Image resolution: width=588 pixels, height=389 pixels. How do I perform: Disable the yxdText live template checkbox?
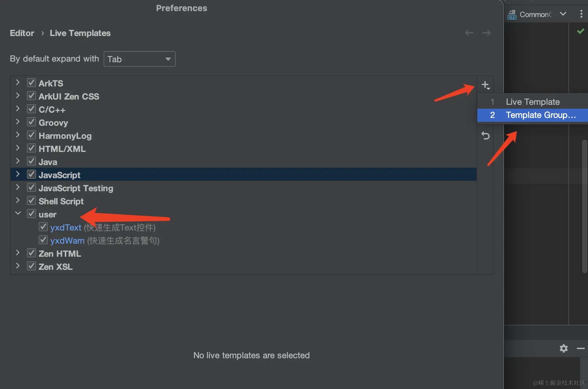43,227
